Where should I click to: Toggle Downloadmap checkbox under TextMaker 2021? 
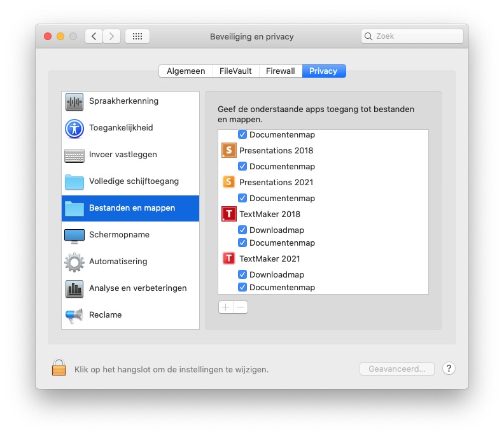click(242, 275)
